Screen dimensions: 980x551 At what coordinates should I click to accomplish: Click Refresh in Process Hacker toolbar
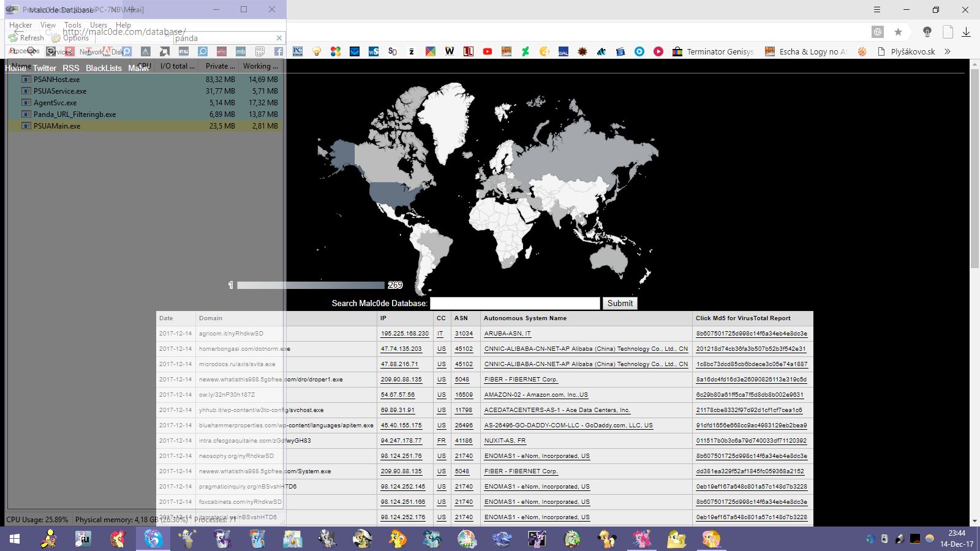coord(26,38)
